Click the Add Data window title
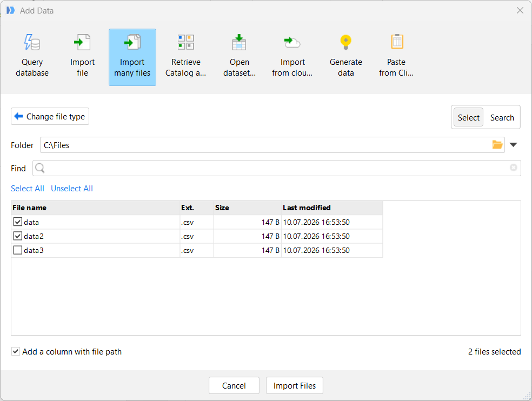 click(x=37, y=10)
